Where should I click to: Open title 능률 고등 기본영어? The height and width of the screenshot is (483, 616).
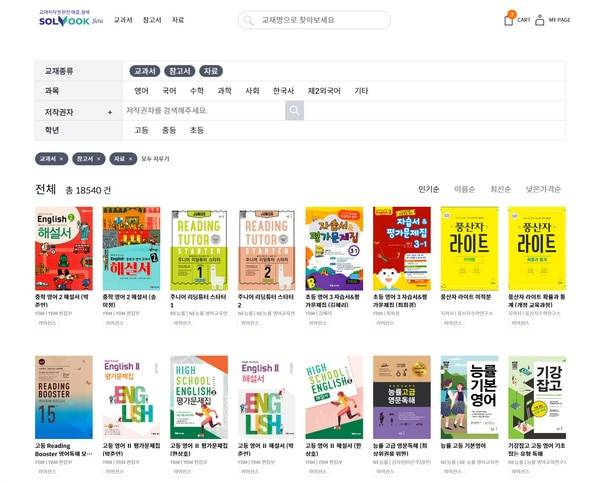coord(463,446)
